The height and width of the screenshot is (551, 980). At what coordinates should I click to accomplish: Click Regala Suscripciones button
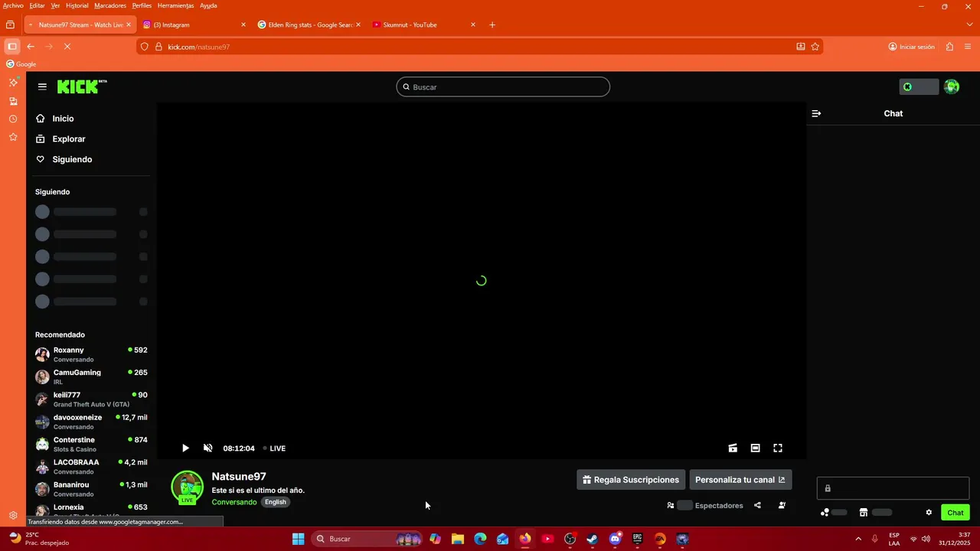[x=631, y=480]
